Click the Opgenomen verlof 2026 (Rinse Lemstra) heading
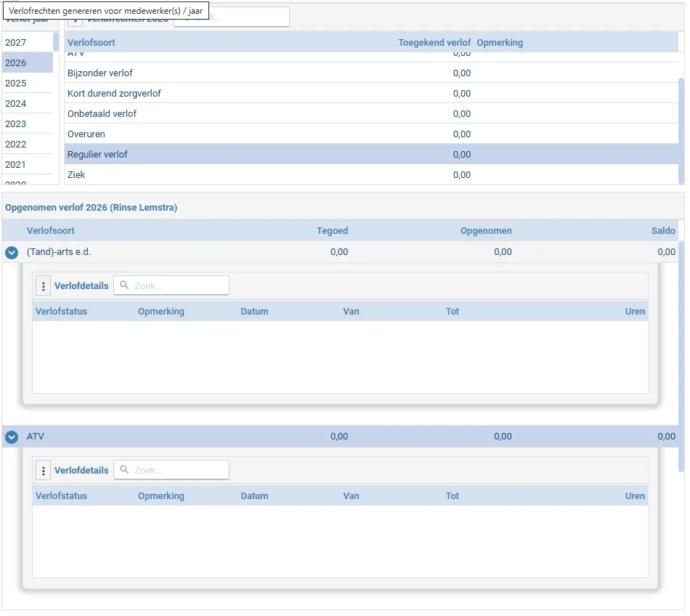 coord(91,208)
